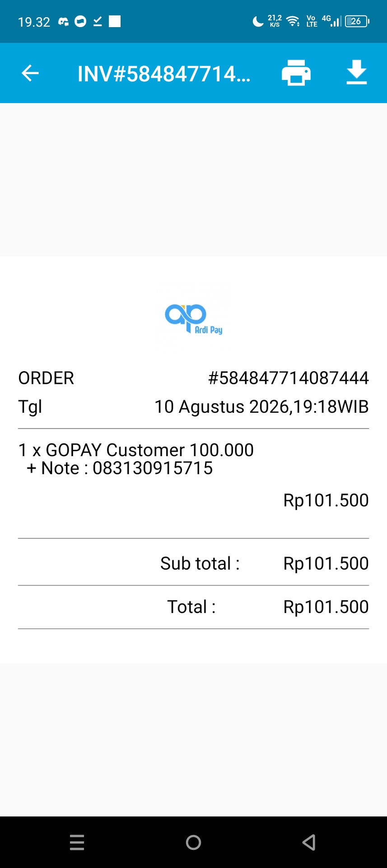The width and height of the screenshot is (387, 868).
Task: Tap the note number 083130915715
Action: point(153,468)
